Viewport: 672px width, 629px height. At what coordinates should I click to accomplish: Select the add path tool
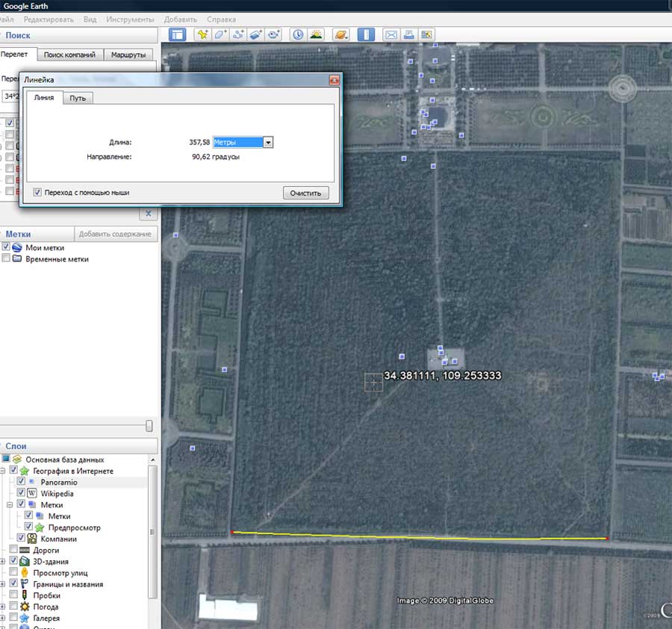[x=239, y=34]
